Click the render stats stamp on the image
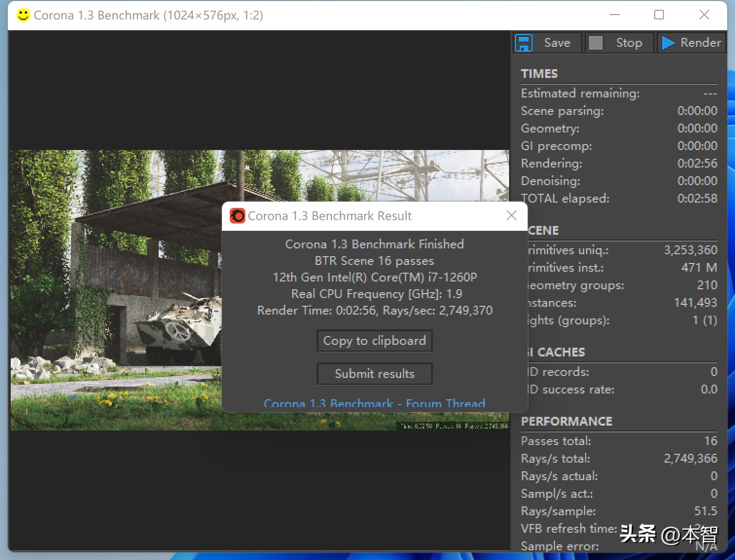 454,426
